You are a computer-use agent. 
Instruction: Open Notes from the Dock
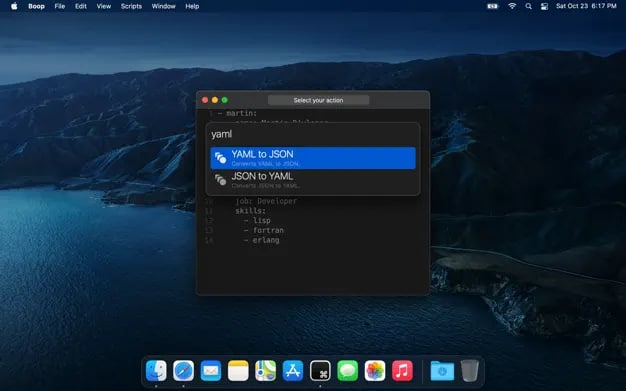[238, 371]
